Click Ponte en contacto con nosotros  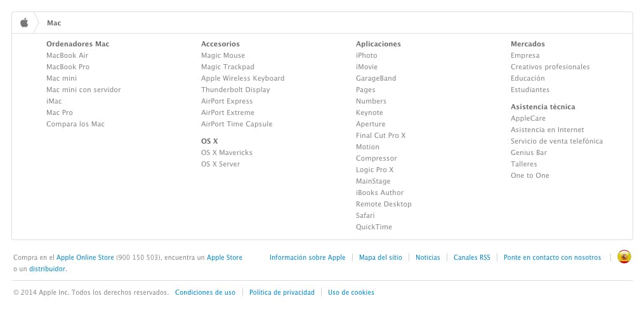552,257
